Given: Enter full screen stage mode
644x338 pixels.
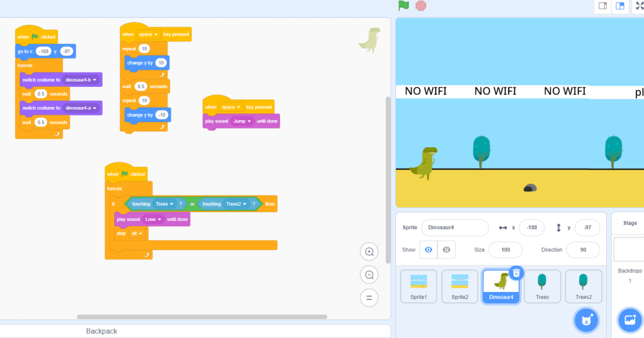Looking at the screenshot, I should [x=640, y=6].
